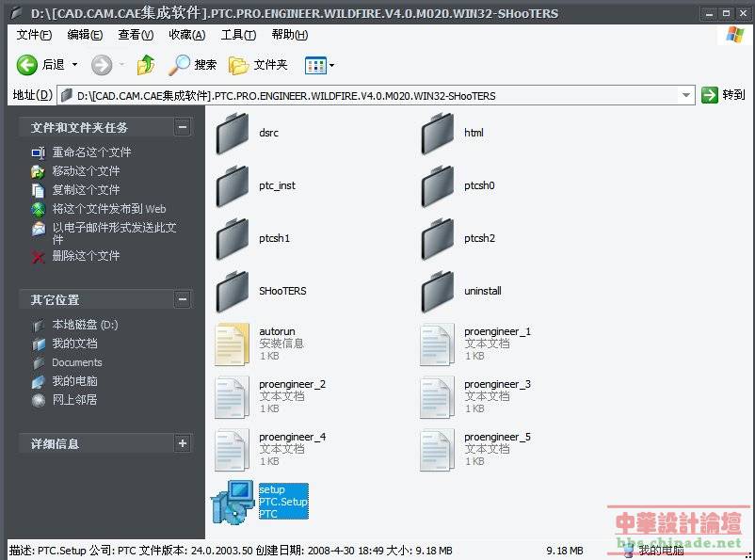Go to 本地磁盘 (D:) location
Viewport: 755px width, 560px height.
coord(85,325)
